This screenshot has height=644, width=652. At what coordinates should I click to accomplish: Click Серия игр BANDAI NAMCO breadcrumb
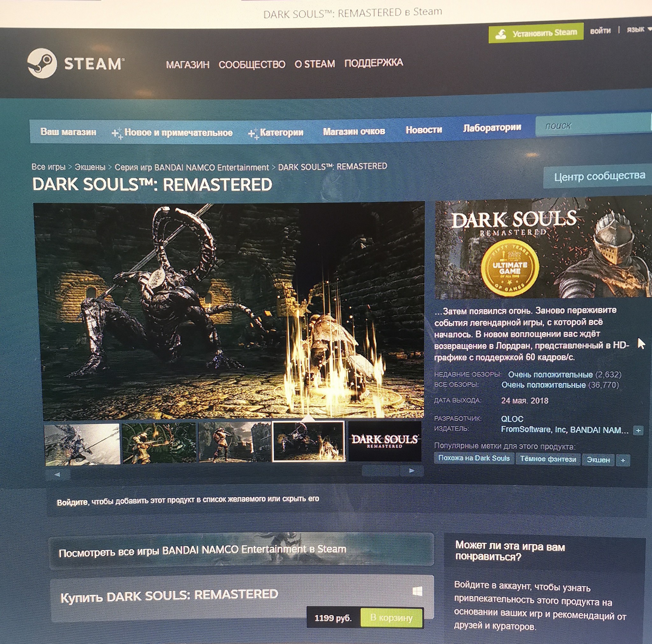pos(192,167)
